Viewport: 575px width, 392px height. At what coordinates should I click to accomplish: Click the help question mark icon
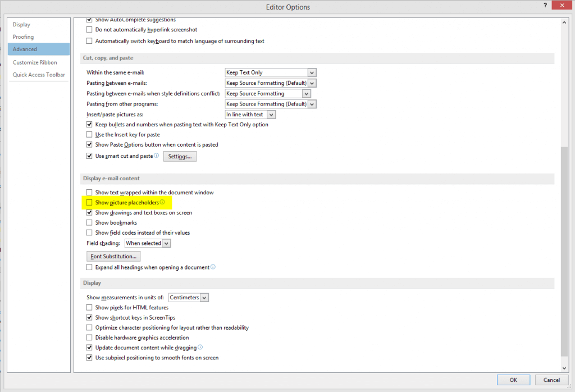click(x=545, y=5)
